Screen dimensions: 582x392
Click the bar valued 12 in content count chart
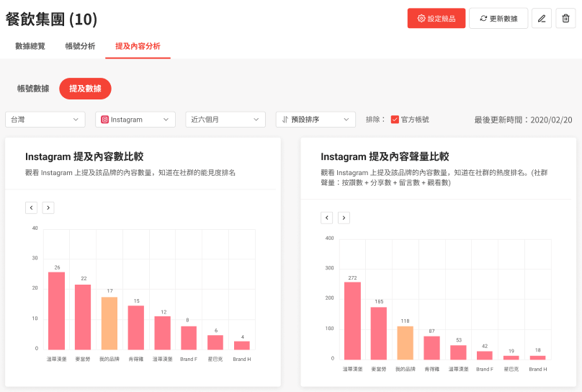click(163, 333)
